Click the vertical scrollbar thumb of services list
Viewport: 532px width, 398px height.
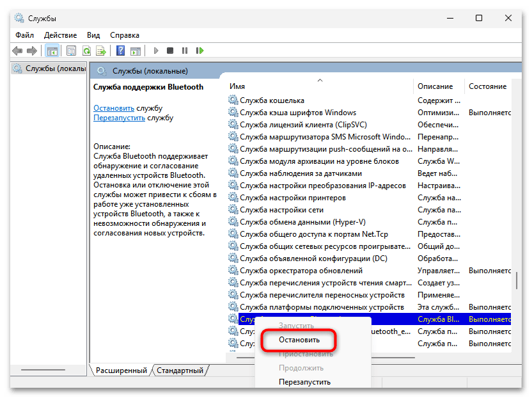pyautogui.click(x=517, y=280)
